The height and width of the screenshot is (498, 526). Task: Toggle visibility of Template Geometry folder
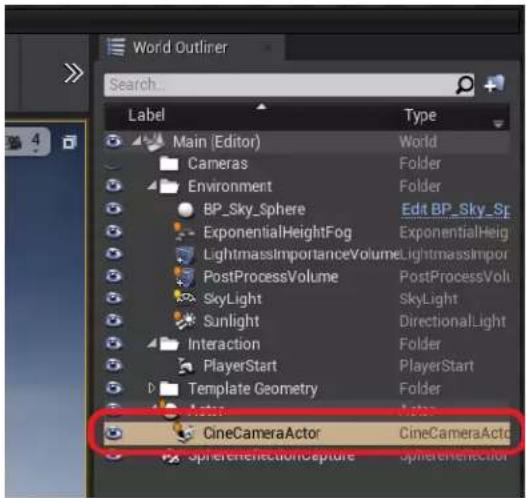point(113,388)
